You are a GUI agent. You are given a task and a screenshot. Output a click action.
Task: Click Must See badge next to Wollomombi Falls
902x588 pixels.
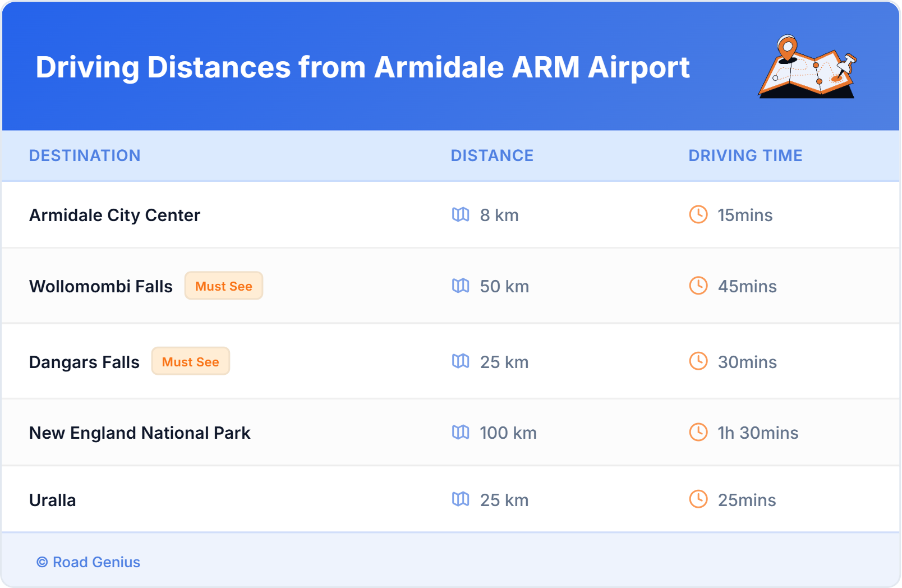[x=224, y=286]
